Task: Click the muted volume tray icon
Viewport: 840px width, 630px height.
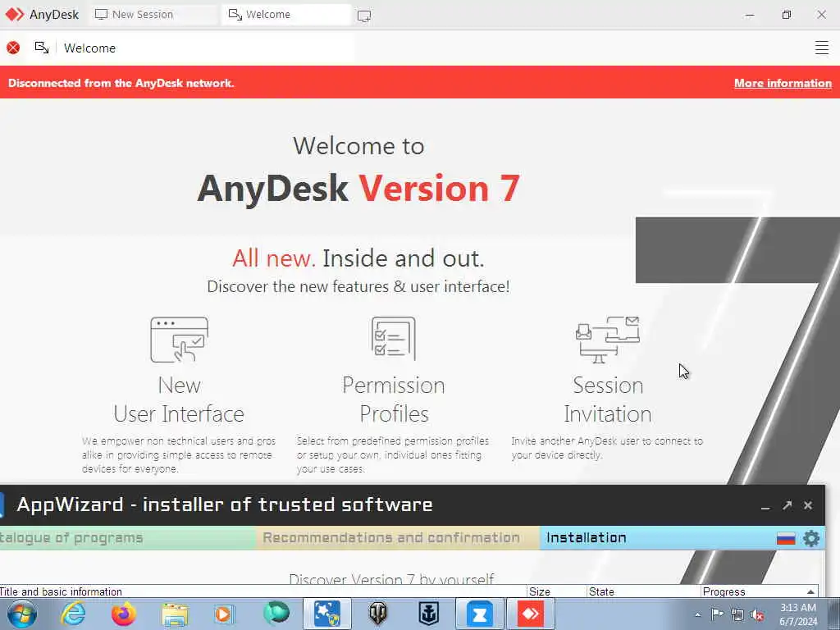Action: (x=757, y=615)
